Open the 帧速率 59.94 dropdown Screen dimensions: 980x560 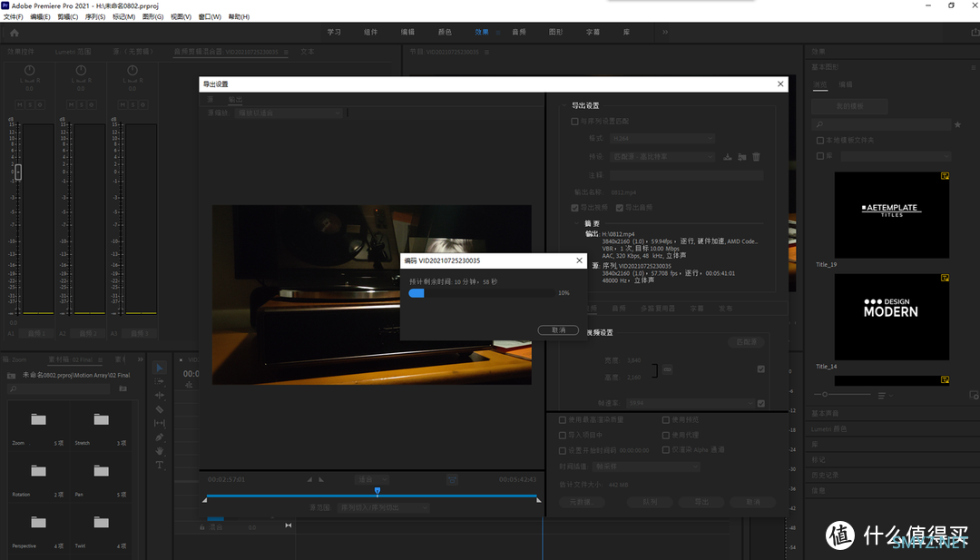coord(691,403)
